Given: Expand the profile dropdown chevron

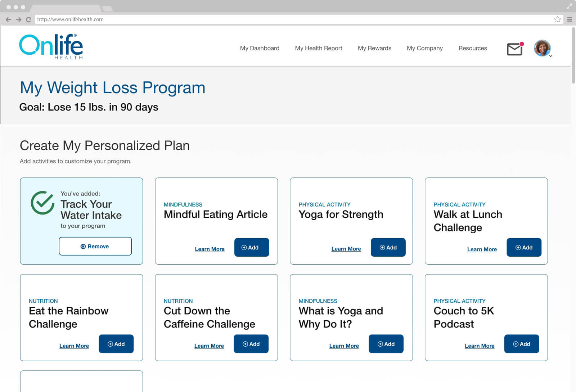Looking at the screenshot, I should coord(550,56).
